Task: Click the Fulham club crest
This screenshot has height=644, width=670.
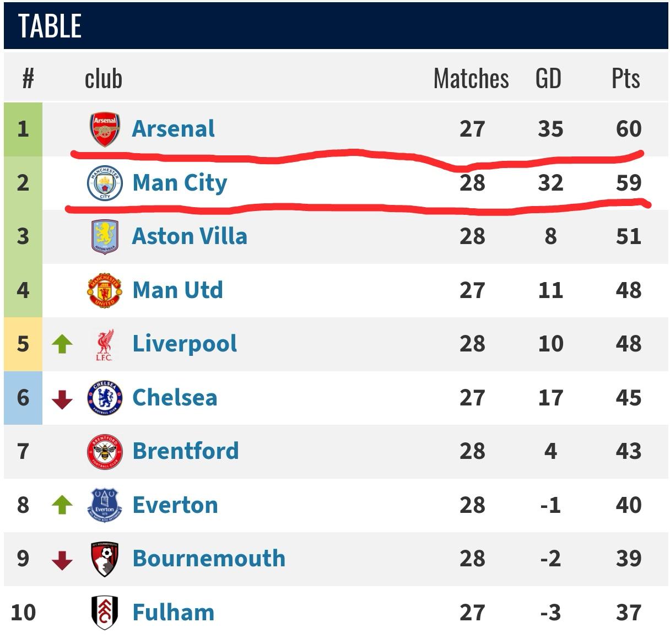Action: [105, 613]
